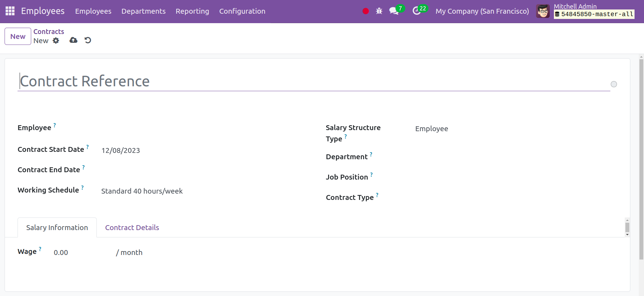Discard changes with the undo icon
644x296 pixels.
(x=88, y=40)
